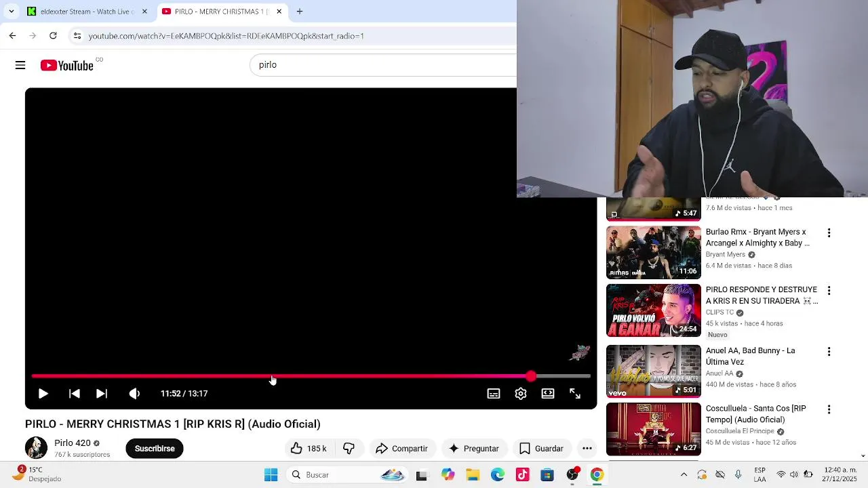The image size is (868, 488).
Task: Switch to the eldexxter Stream tab
Action: click(87, 12)
